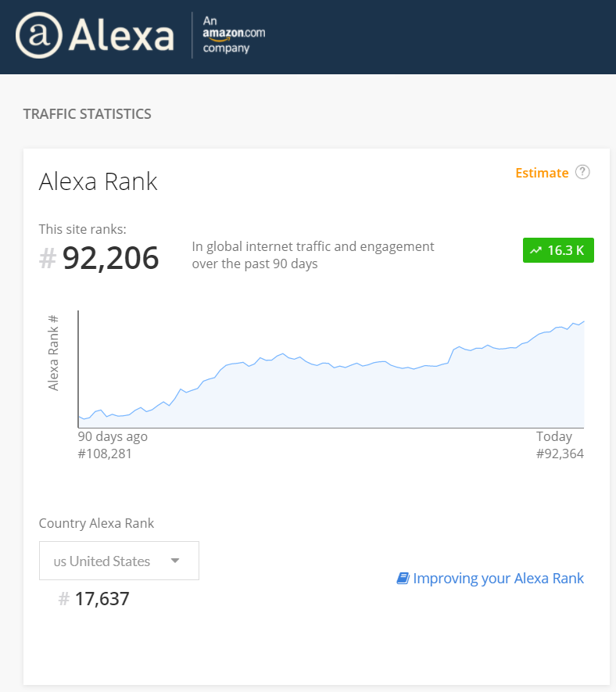Click the 'Country Alexa Rank' label
The image size is (616, 692).
click(96, 523)
